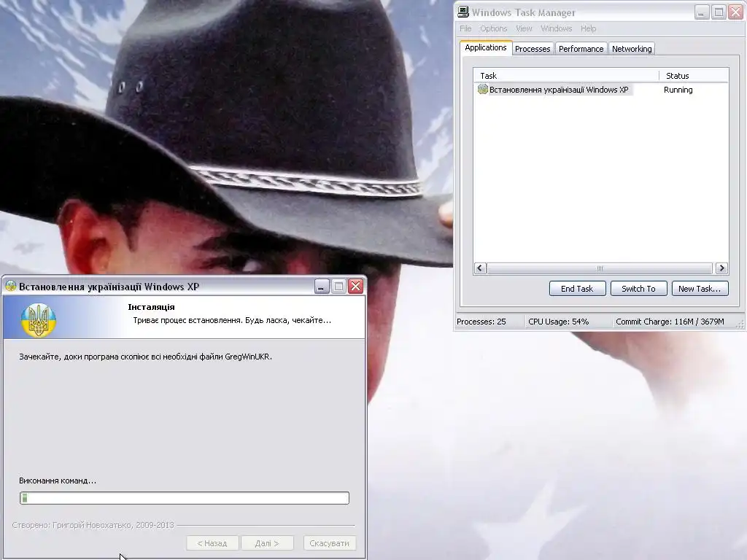Switch to the Networking tab
The image size is (747, 560).
(632, 49)
